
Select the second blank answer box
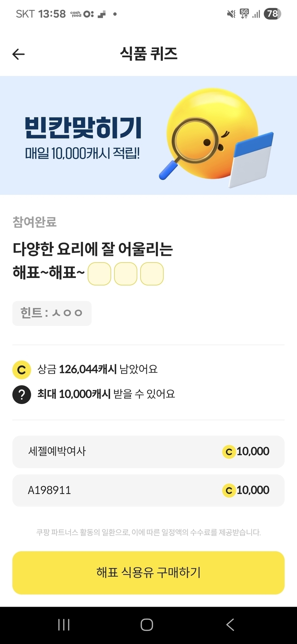tap(126, 274)
